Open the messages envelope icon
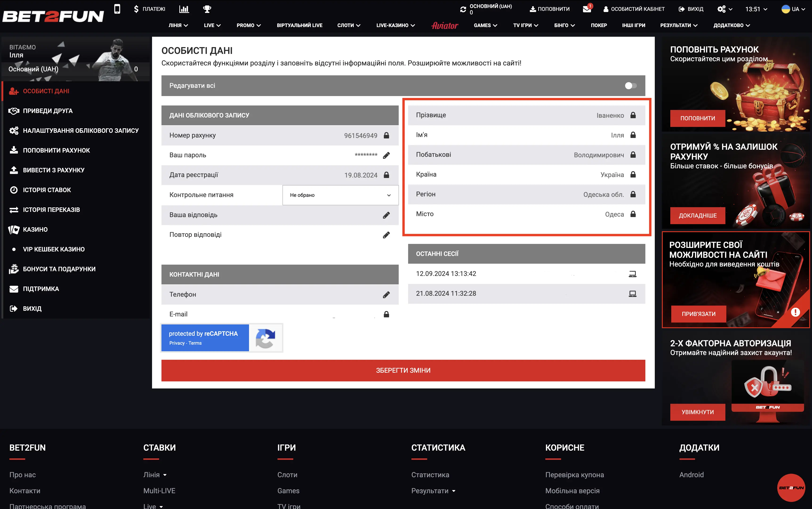Screen dimensions: 812x509 point(587,9)
